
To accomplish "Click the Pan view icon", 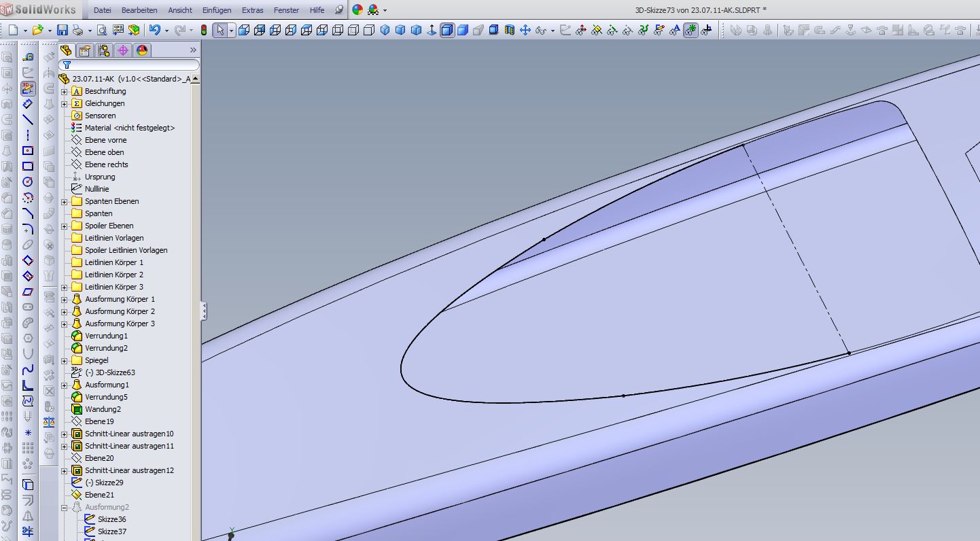I will (525, 30).
